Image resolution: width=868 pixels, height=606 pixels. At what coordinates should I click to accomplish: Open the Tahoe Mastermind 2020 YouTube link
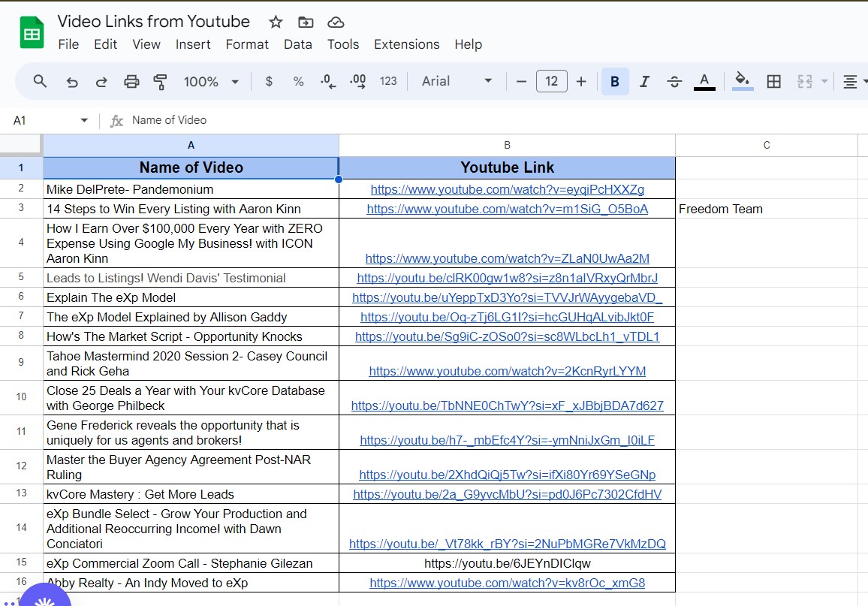507,371
